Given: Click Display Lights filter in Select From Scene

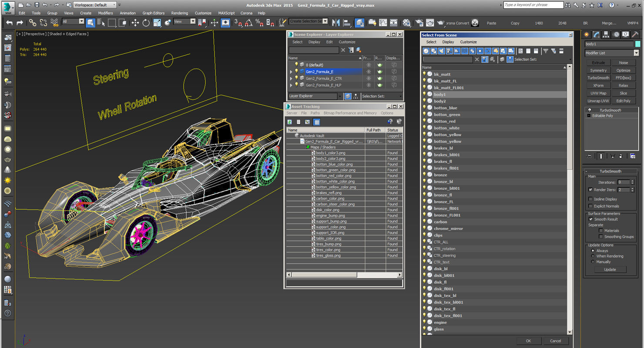Looking at the screenshot, I should point(442,51).
